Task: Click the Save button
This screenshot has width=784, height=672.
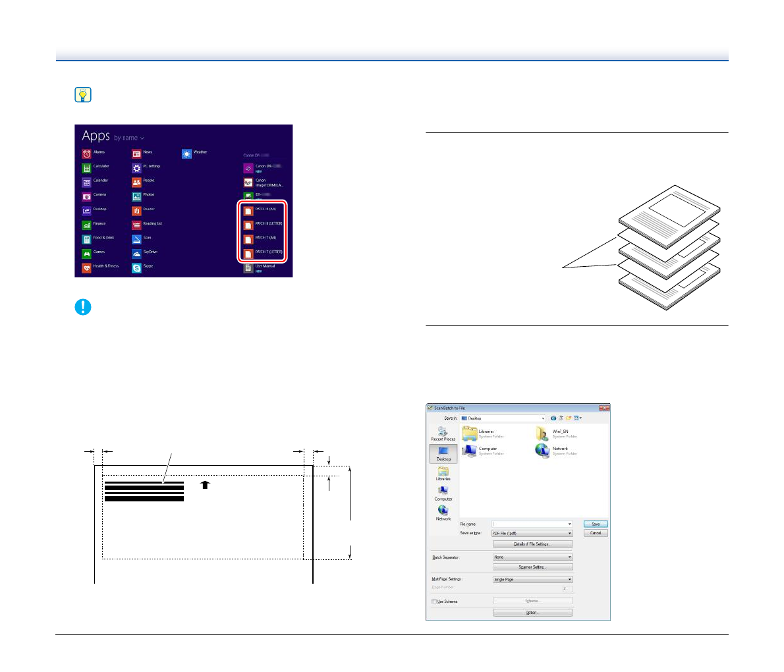Action: click(x=596, y=524)
